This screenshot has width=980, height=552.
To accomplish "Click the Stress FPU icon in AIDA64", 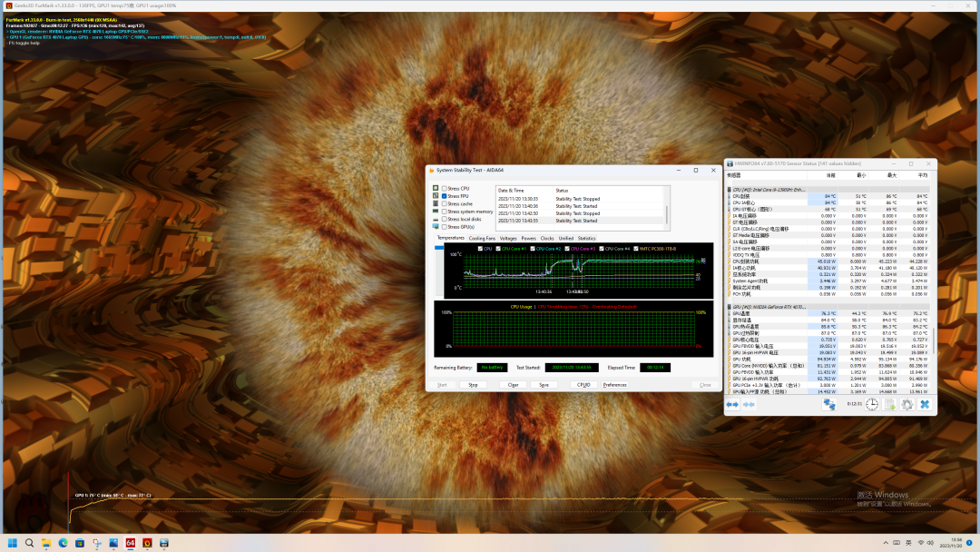I will pos(436,196).
